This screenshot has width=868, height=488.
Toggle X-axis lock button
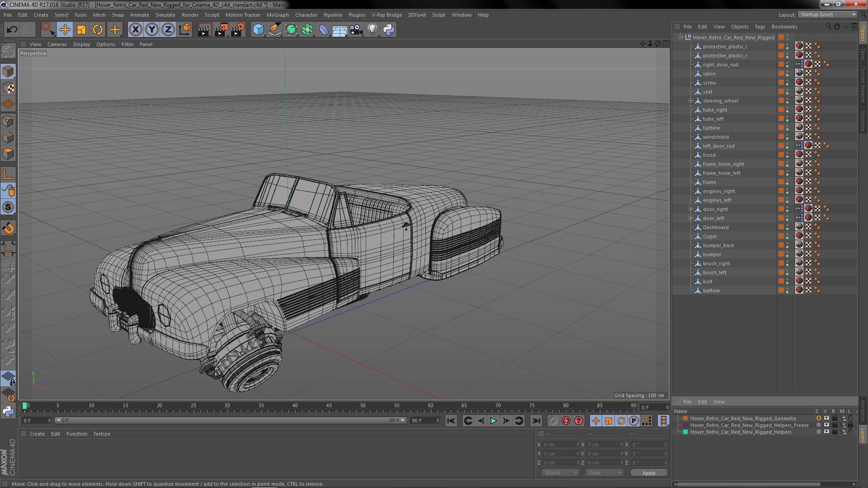coord(135,30)
